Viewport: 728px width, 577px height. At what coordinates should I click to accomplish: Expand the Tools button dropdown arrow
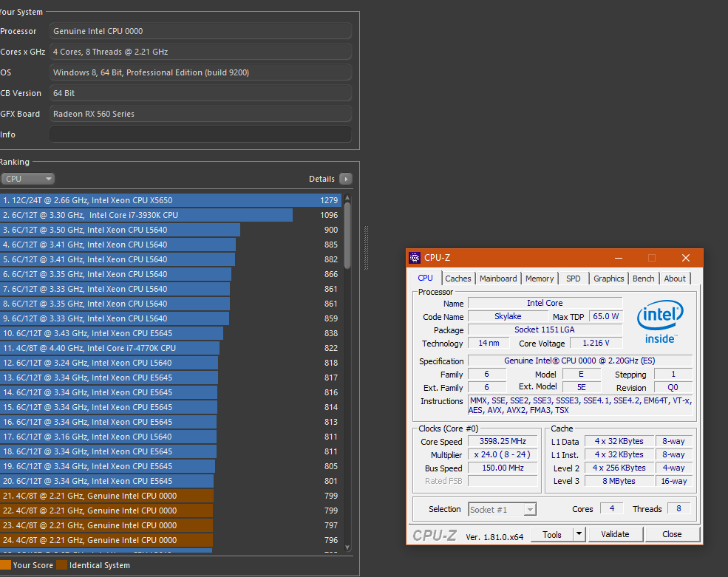579,534
